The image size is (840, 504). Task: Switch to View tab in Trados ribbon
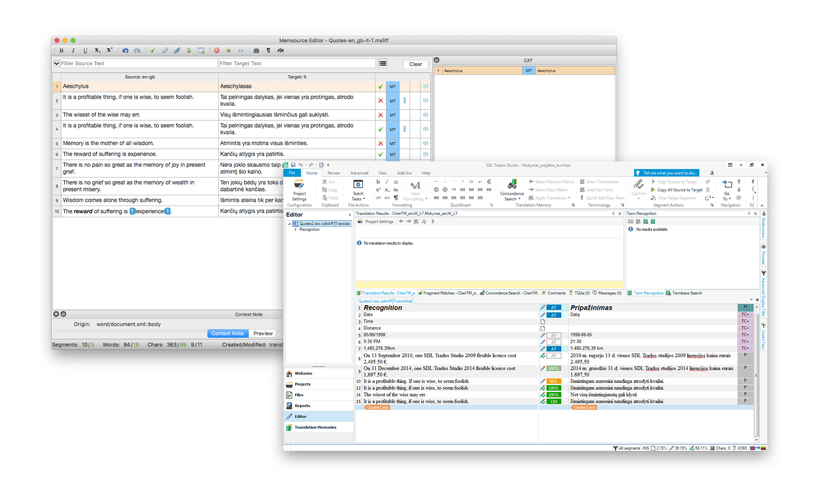pyautogui.click(x=382, y=173)
